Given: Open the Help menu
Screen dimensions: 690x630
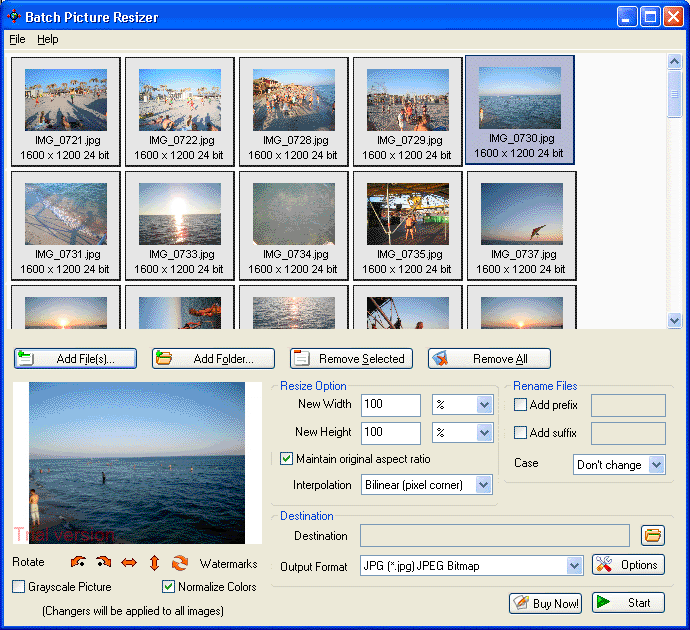Looking at the screenshot, I should [48, 39].
